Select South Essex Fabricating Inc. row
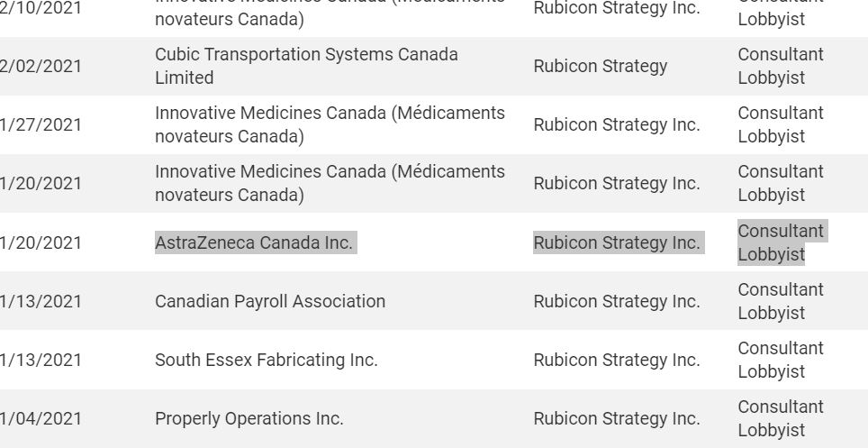Screen dimensions: 868x448 pos(434,360)
